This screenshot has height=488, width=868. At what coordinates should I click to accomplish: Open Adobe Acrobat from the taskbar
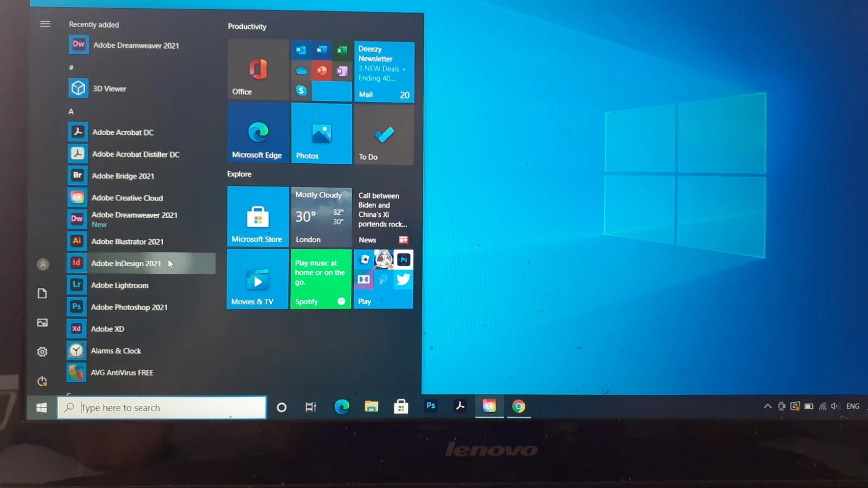point(460,406)
